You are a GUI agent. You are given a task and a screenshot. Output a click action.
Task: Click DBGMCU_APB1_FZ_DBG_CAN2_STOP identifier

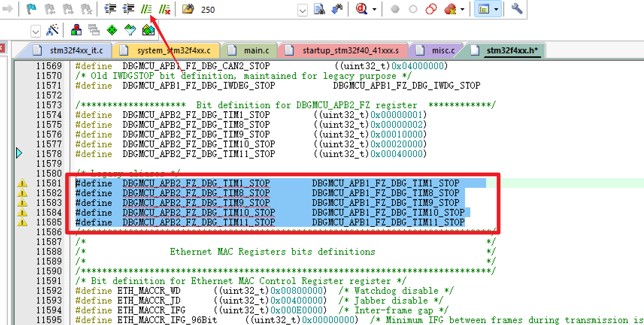196,66
